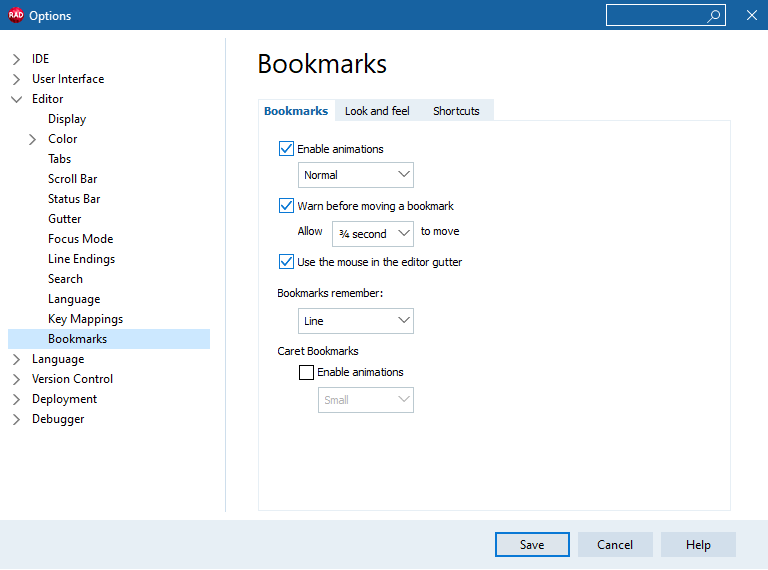Expand the Language top-level node
Image resolution: width=768 pixels, height=570 pixels.
click(16, 359)
